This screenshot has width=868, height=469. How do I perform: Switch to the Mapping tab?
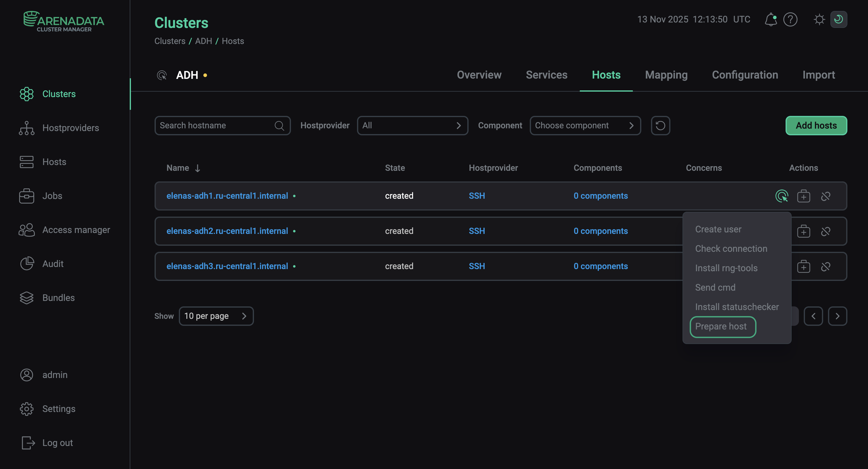tap(666, 75)
